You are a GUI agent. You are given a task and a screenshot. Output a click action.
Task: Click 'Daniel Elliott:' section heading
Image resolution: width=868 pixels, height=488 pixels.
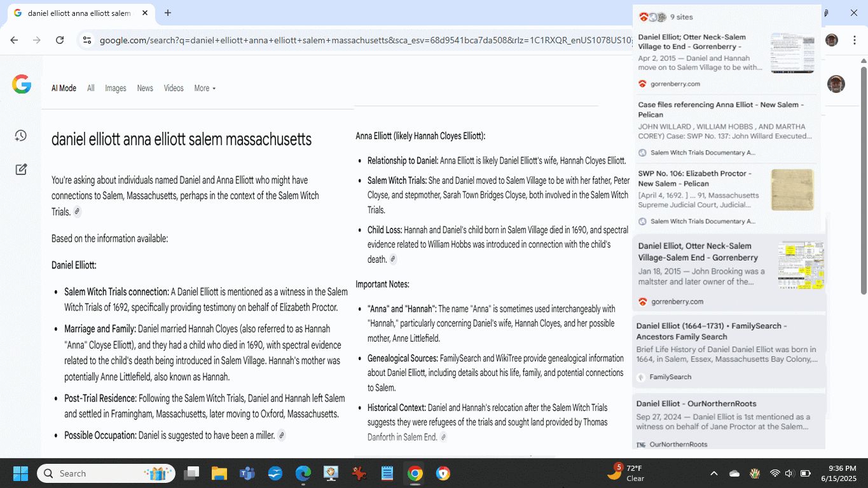tap(74, 265)
